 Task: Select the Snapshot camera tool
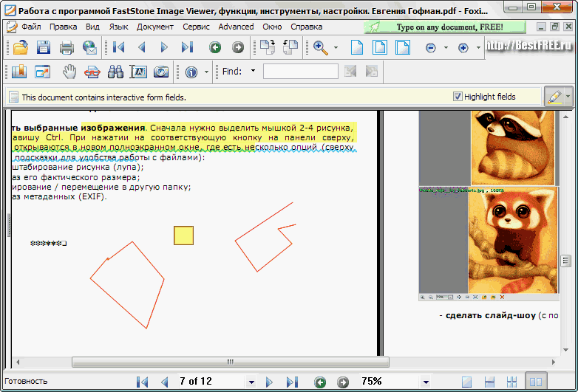tap(160, 72)
